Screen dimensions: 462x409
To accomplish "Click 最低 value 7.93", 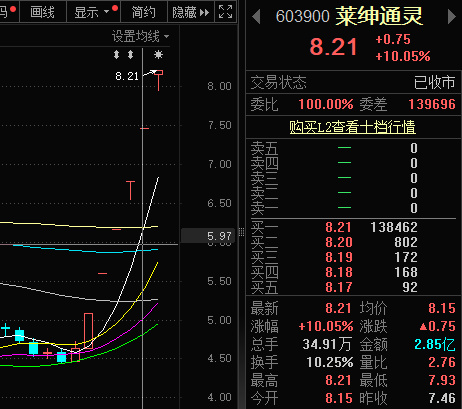I will tap(442, 380).
